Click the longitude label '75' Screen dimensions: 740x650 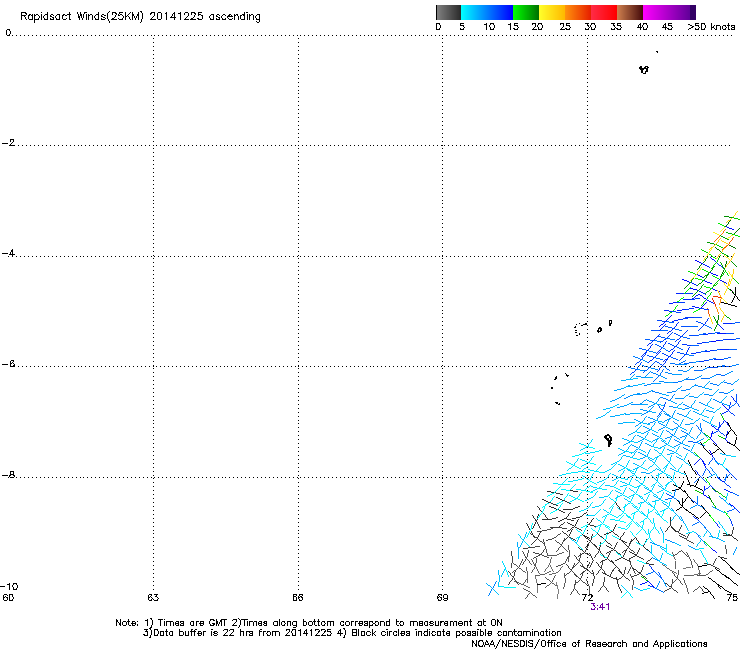click(x=732, y=598)
